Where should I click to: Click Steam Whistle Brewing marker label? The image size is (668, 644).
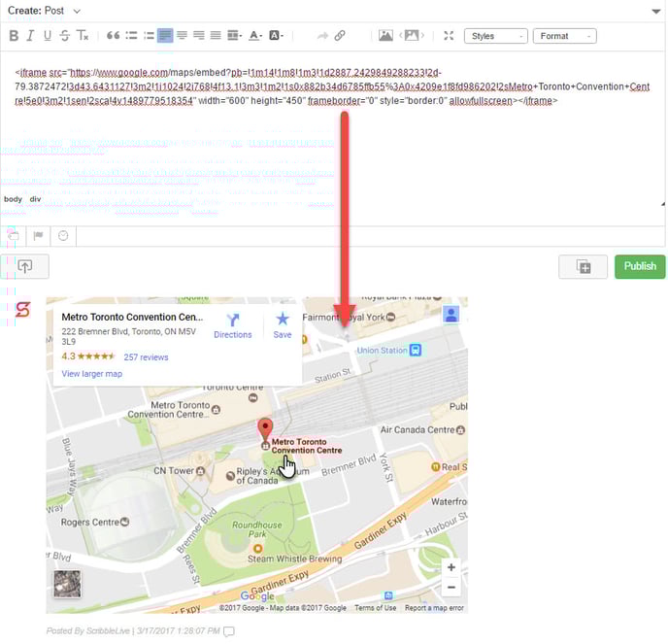(295, 559)
